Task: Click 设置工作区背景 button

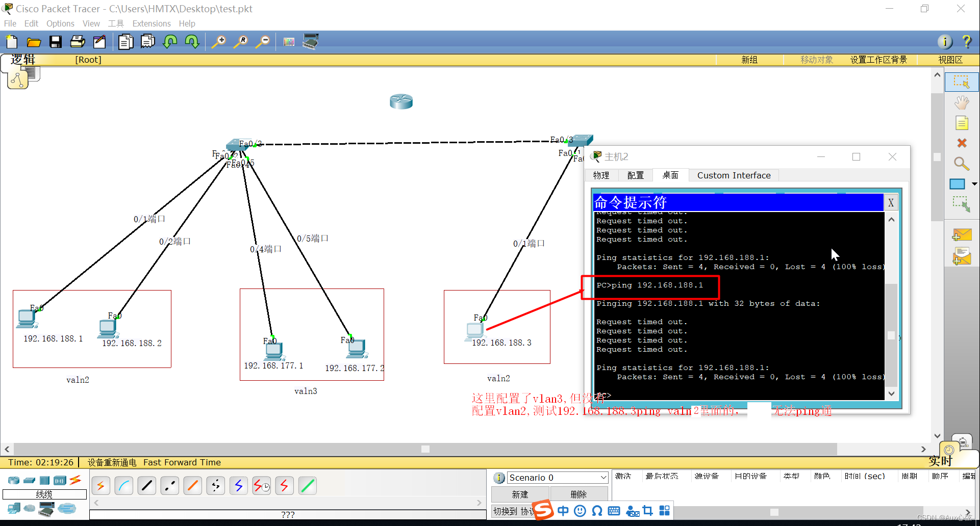Action: coord(878,60)
